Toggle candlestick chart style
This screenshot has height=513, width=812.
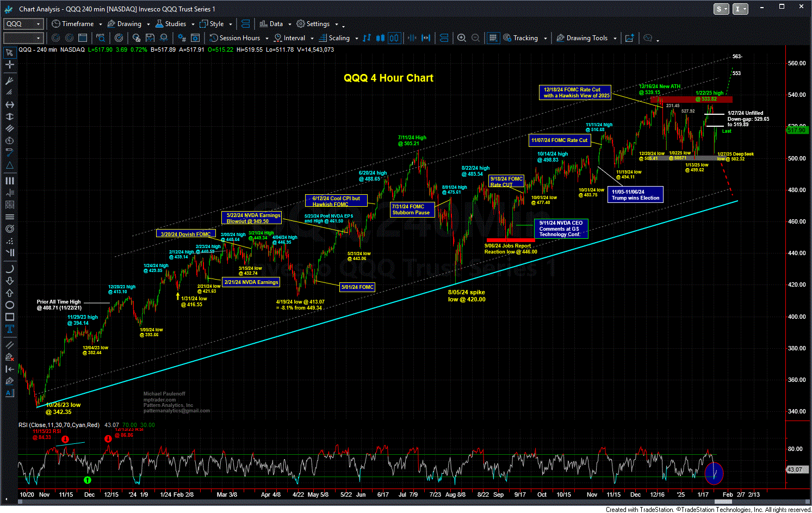(381, 38)
